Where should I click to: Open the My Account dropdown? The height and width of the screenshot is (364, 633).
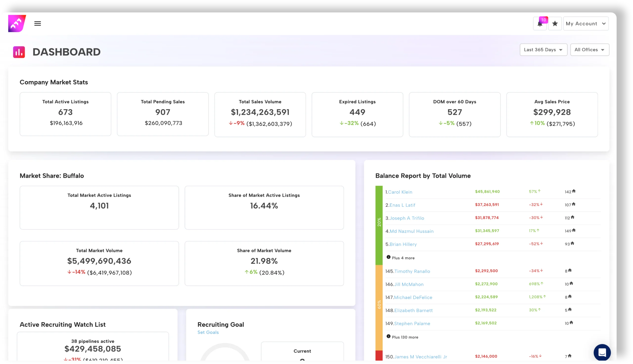coord(586,23)
